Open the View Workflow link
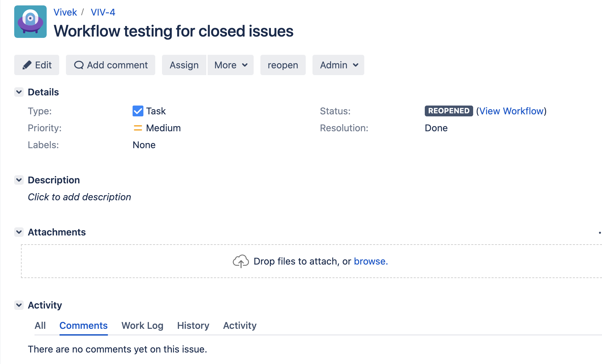The height and width of the screenshot is (364, 602). point(511,111)
